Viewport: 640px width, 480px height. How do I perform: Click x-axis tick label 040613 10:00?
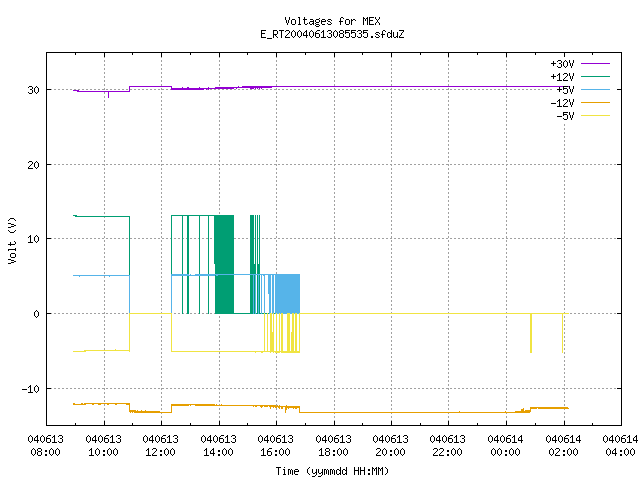[x=103, y=446]
